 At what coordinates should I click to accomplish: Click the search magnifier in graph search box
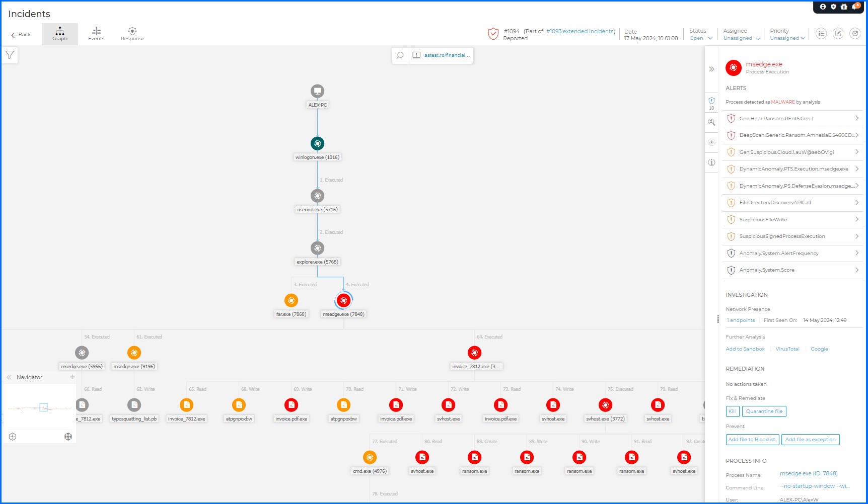[400, 55]
